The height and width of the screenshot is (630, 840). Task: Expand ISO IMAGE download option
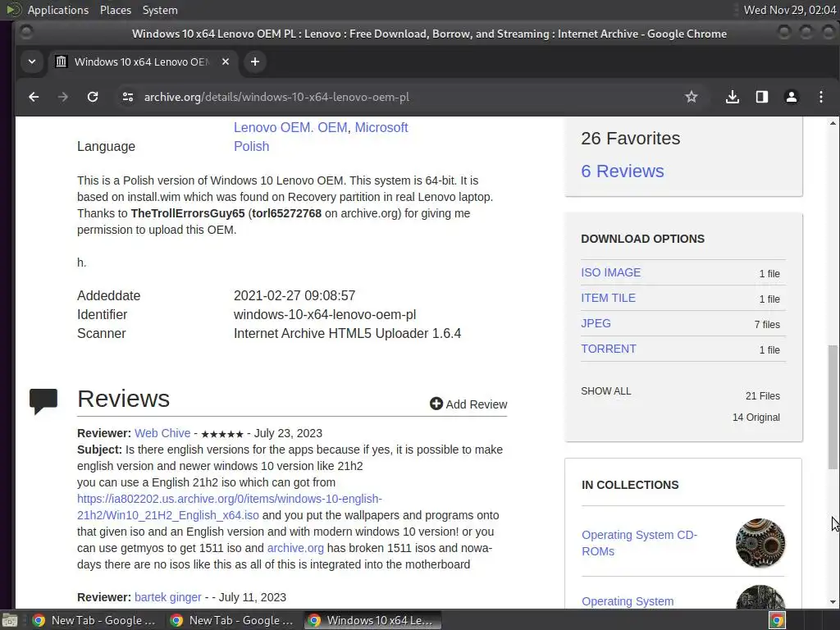pyautogui.click(x=610, y=272)
